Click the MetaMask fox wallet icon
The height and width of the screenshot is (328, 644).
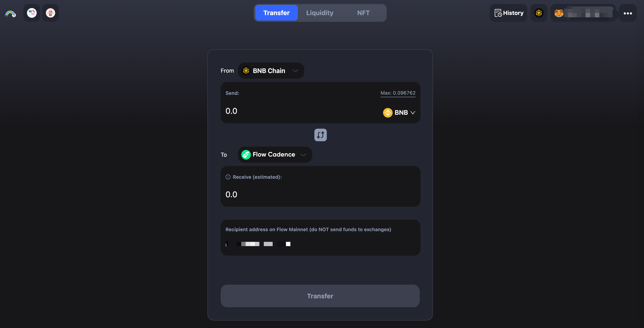coord(559,13)
